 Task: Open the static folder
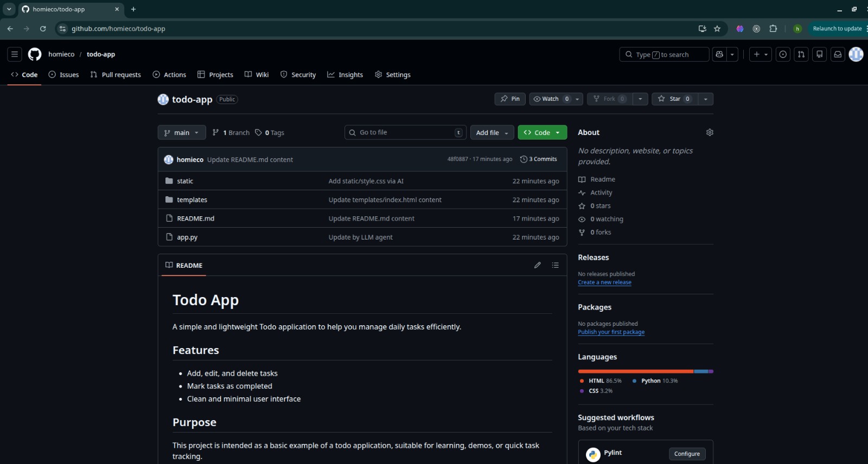coord(185,181)
